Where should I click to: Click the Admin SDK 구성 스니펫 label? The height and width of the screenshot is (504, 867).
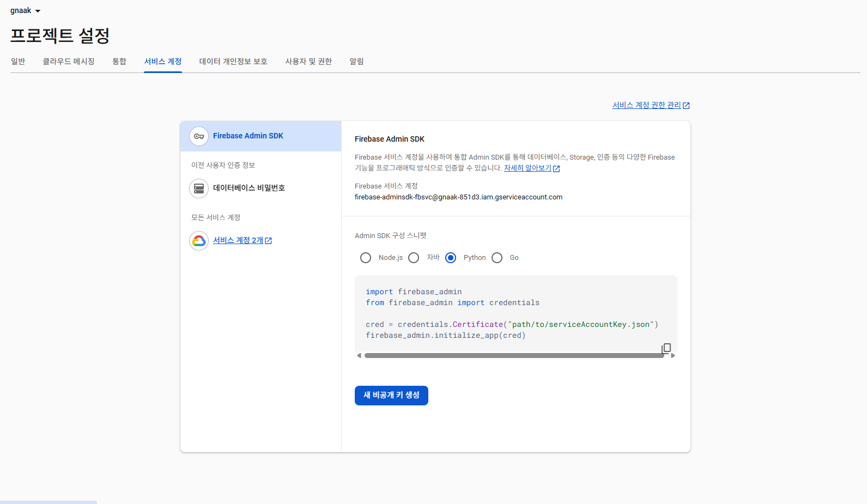tap(390, 235)
